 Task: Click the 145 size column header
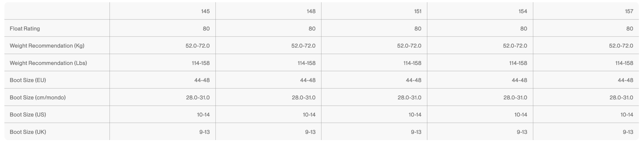pyautogui.click(x=205, y=11)
